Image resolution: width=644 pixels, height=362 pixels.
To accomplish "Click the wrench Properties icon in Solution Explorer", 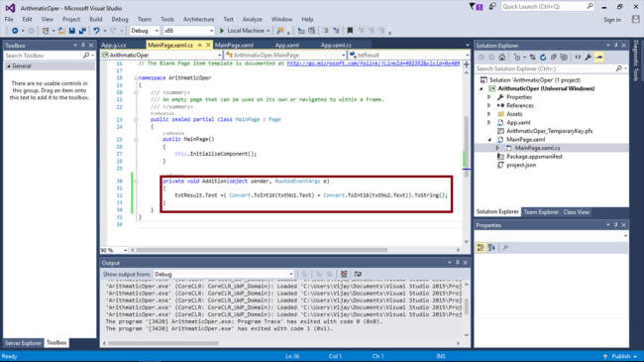I will (x=589, y=58).
